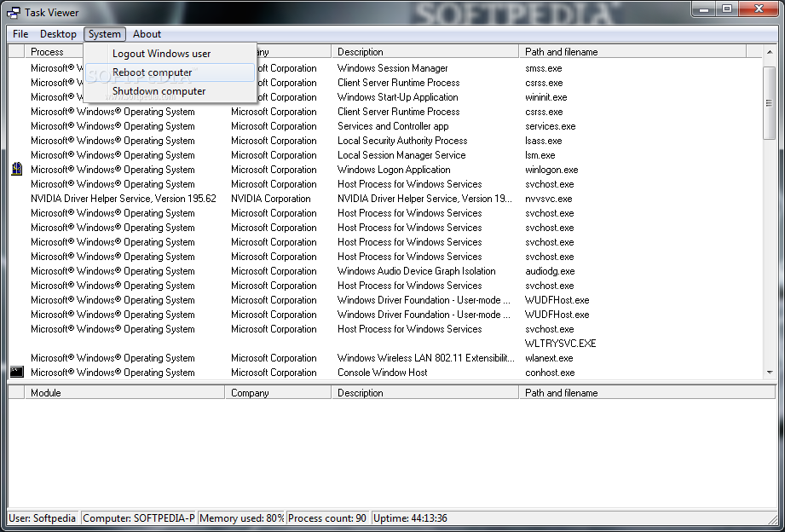
Task: Select the smss.exe process row
Action: [x=384, y=68]
